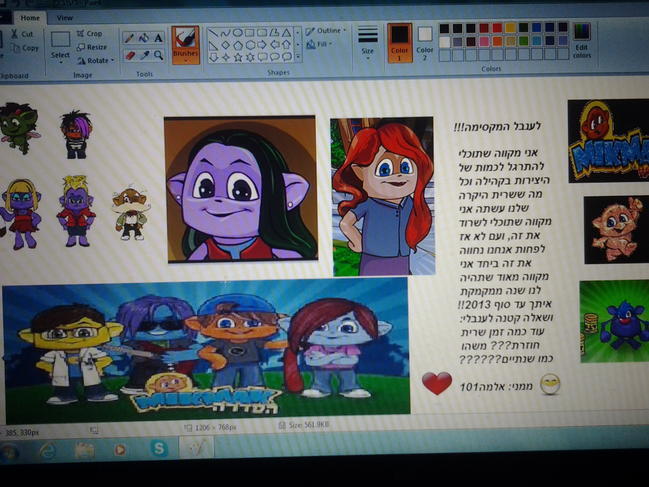This screenshot has height=487, width=649.
Task: Choose the Four-point star shape
Action: coord(226,58)
